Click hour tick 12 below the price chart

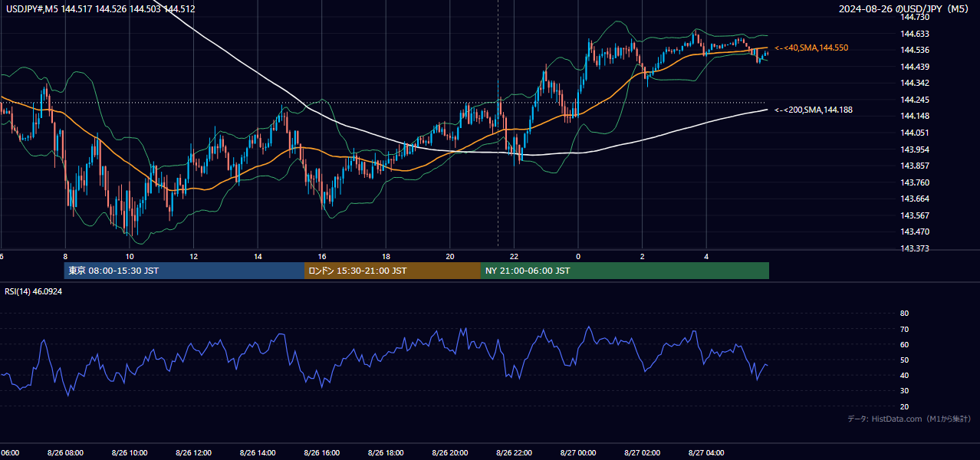[x=193, y=257]
